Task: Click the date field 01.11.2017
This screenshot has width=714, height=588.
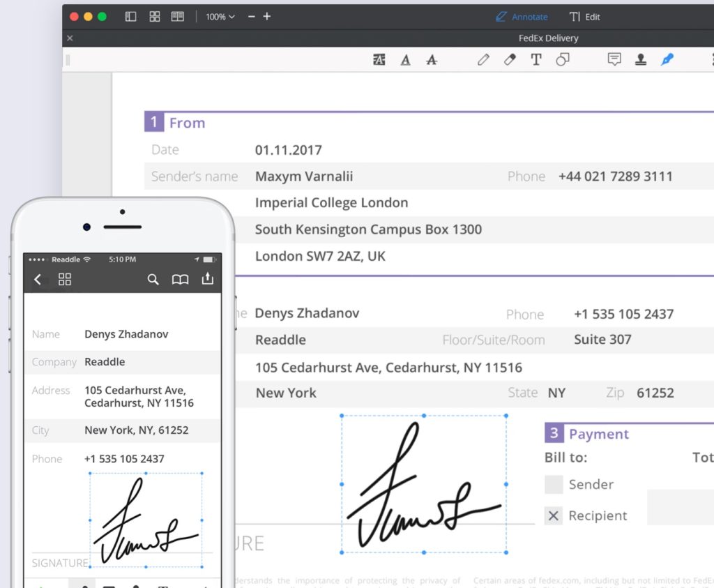Action: 288,150
